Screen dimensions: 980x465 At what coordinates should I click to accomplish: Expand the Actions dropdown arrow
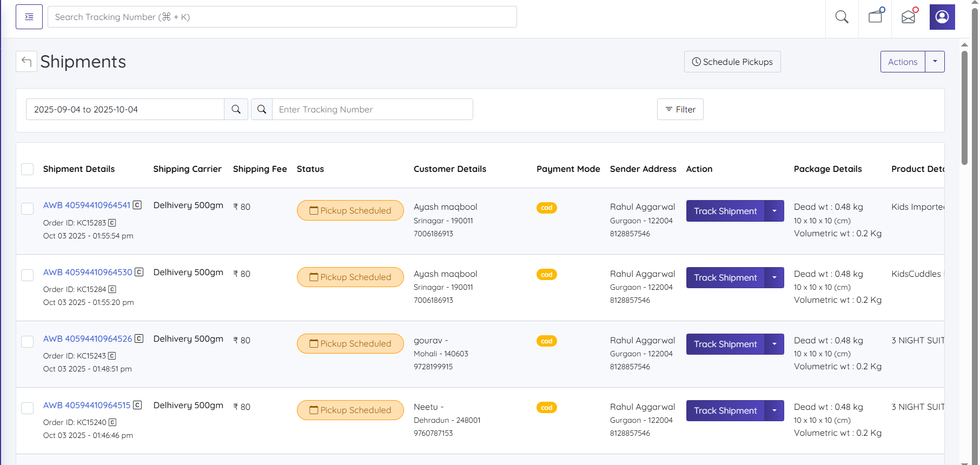pyautogui.click(x=935, y=62)
